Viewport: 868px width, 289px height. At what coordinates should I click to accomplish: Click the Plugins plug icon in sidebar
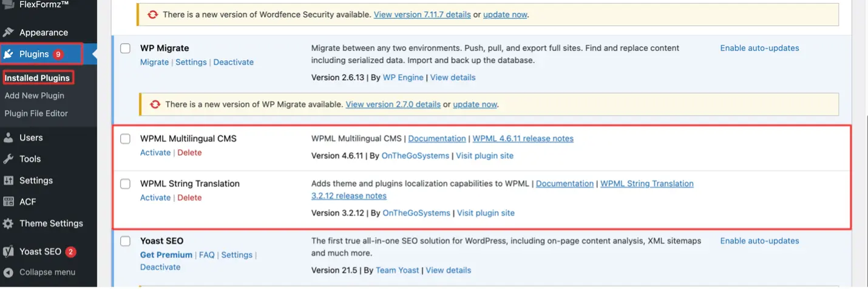[8, 54]
